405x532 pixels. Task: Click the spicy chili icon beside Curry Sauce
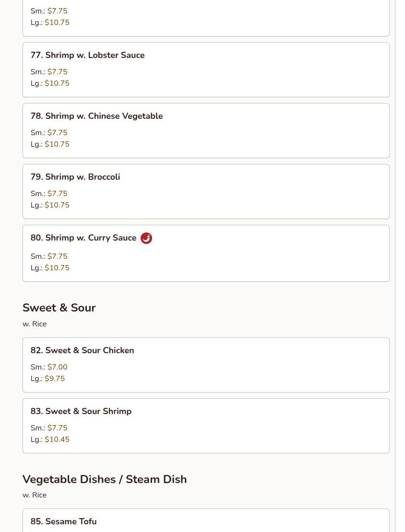146,238
